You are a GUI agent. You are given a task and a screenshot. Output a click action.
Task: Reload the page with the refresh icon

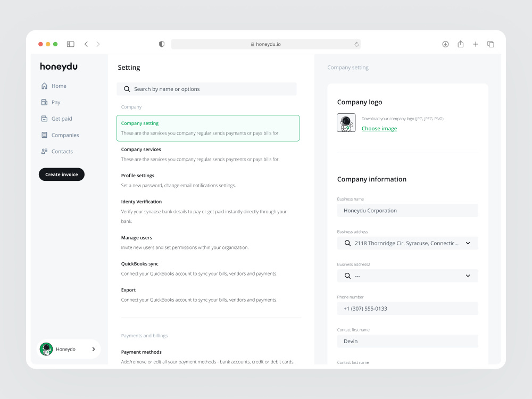(356, 44)
